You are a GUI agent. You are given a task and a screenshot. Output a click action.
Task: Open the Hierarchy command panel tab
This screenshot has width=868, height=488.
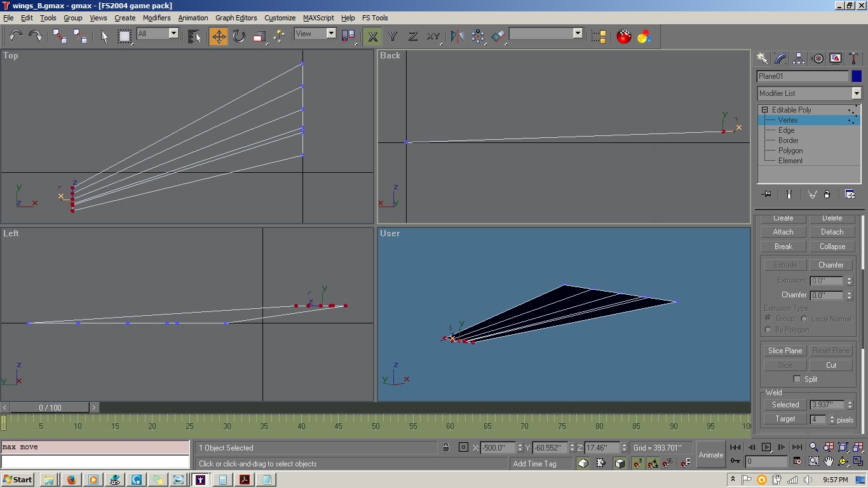tap(799, 58)
